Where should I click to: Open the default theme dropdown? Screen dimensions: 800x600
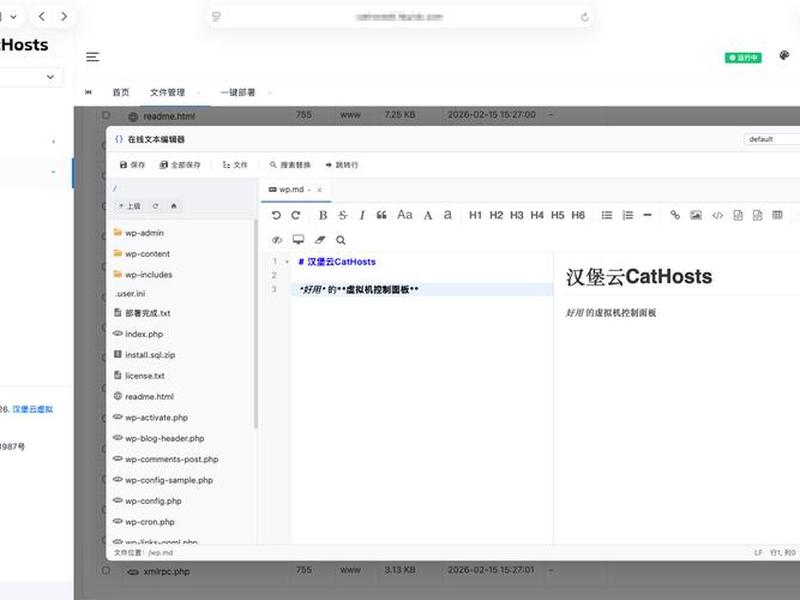coord(772,139)
